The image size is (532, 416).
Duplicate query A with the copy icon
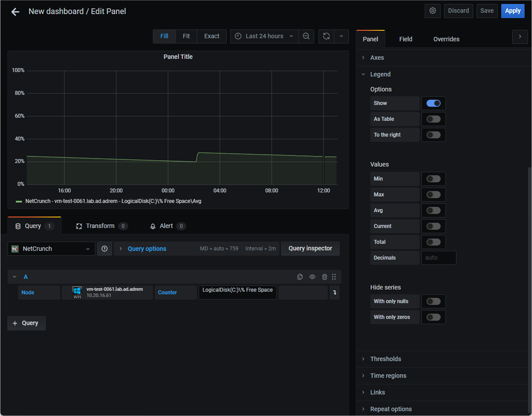point(300,277)
